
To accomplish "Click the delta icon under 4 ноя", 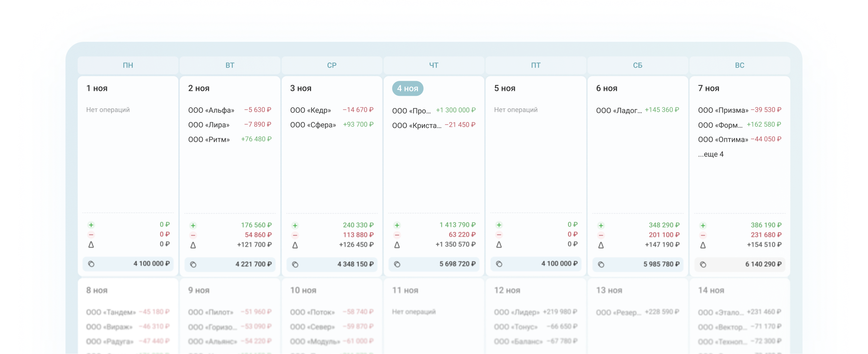I will pyautogui.click(x=397, y=245).
